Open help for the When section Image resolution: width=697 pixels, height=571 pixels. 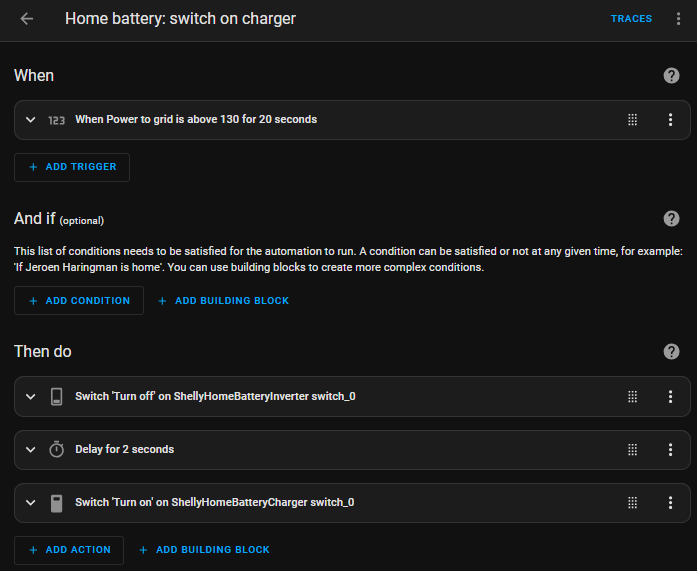(671, 76)
